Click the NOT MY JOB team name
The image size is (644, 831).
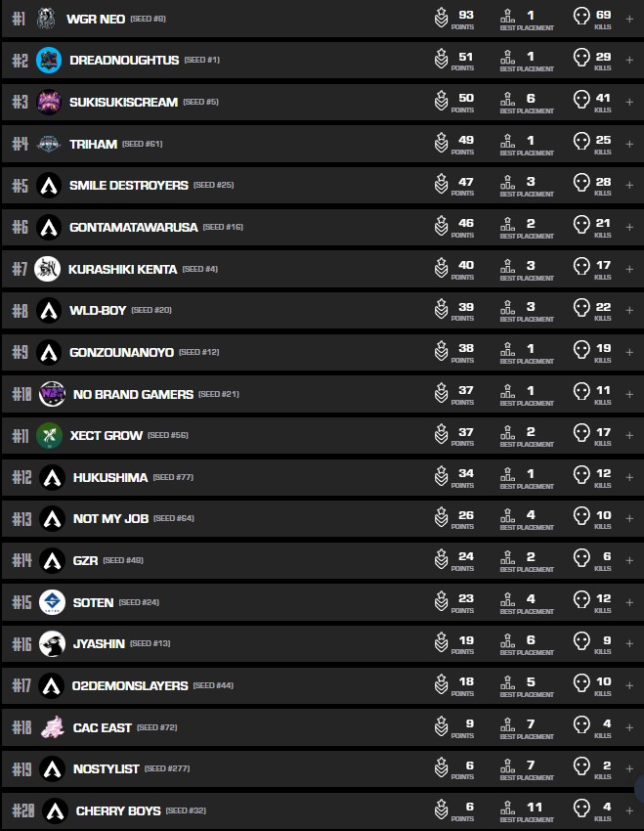(110, 518)
